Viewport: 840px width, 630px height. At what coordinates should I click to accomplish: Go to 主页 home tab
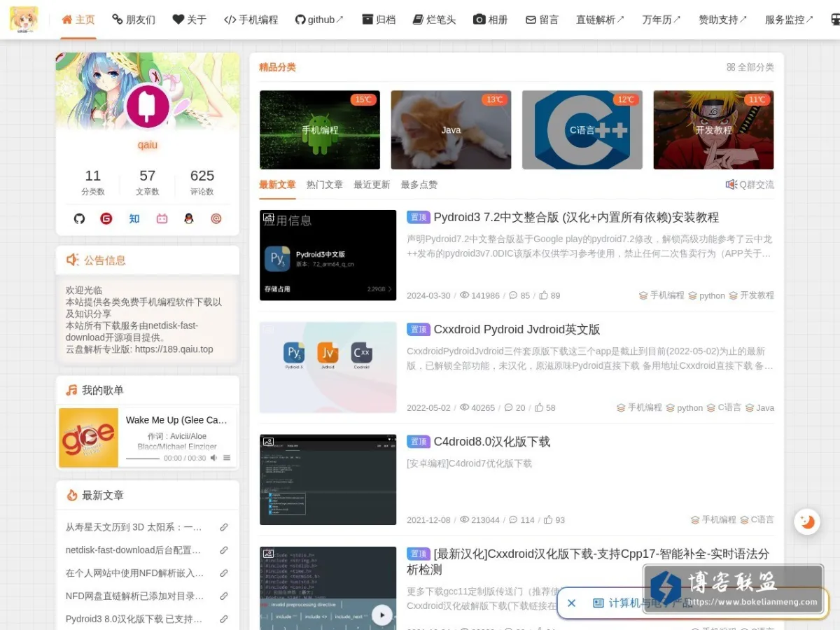(78, 20)
